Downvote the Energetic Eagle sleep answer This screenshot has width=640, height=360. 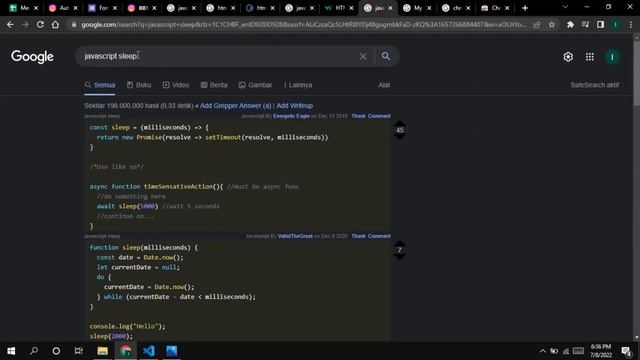point(400,137)
